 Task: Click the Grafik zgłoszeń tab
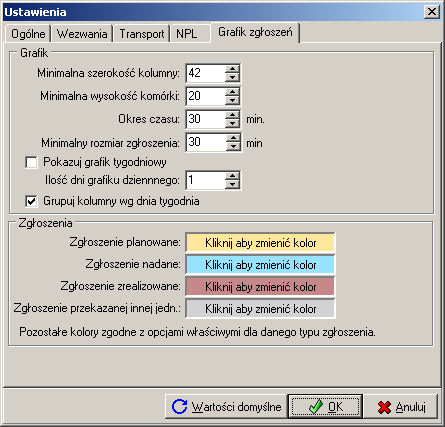[x=255, y=32]
